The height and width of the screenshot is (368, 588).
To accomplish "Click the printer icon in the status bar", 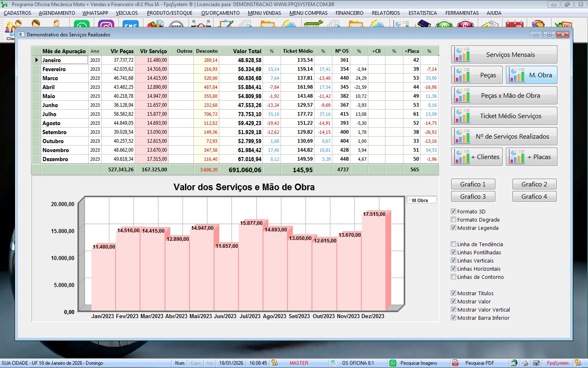I will coord(525,363).
